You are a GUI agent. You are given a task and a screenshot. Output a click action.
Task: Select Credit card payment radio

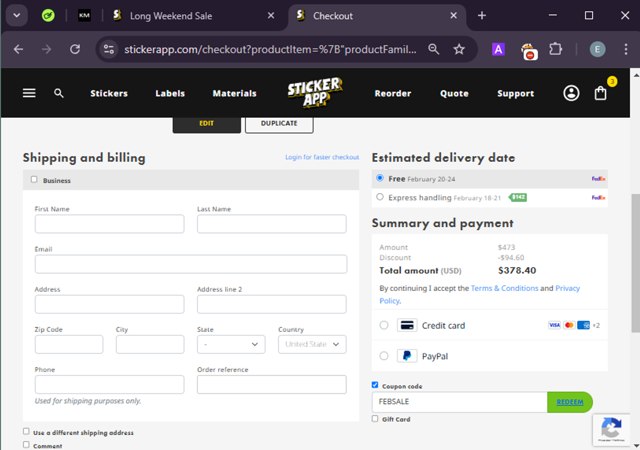point(384,325)
